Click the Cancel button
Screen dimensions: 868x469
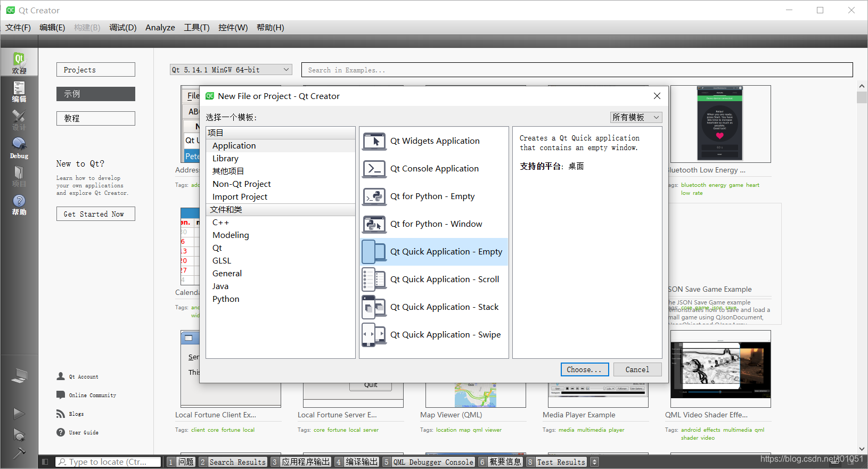point(637,369)
